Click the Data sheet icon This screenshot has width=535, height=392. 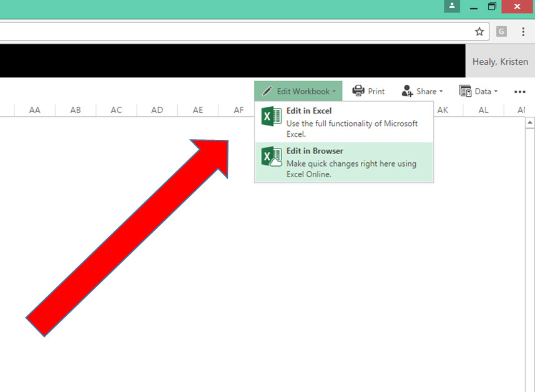(x=465, y=91)
